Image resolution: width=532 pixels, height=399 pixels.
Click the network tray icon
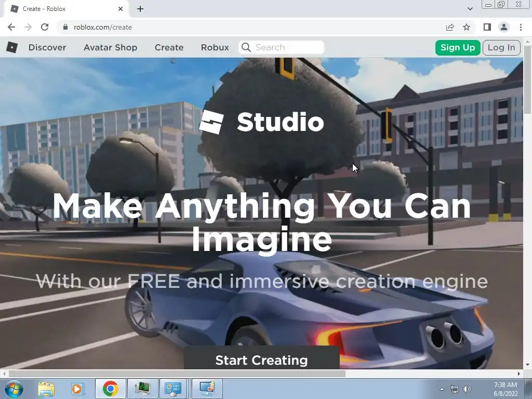[454, 389]
